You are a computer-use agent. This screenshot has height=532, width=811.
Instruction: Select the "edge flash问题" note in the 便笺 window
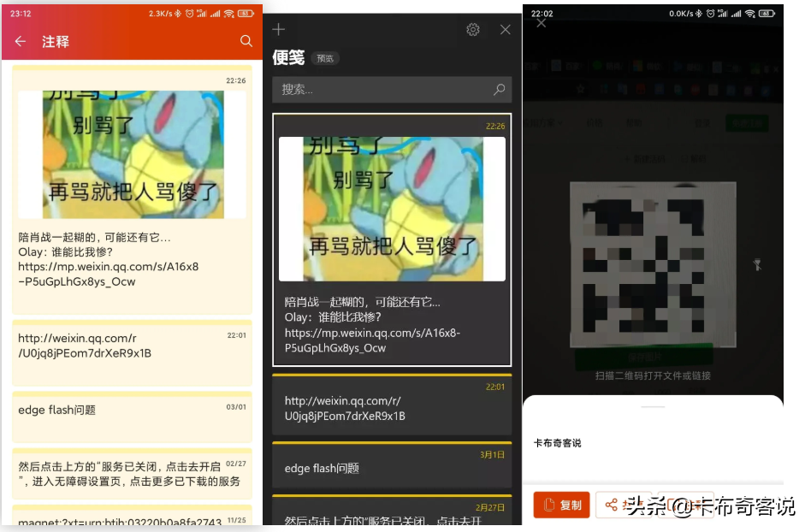tap(392, 464)
